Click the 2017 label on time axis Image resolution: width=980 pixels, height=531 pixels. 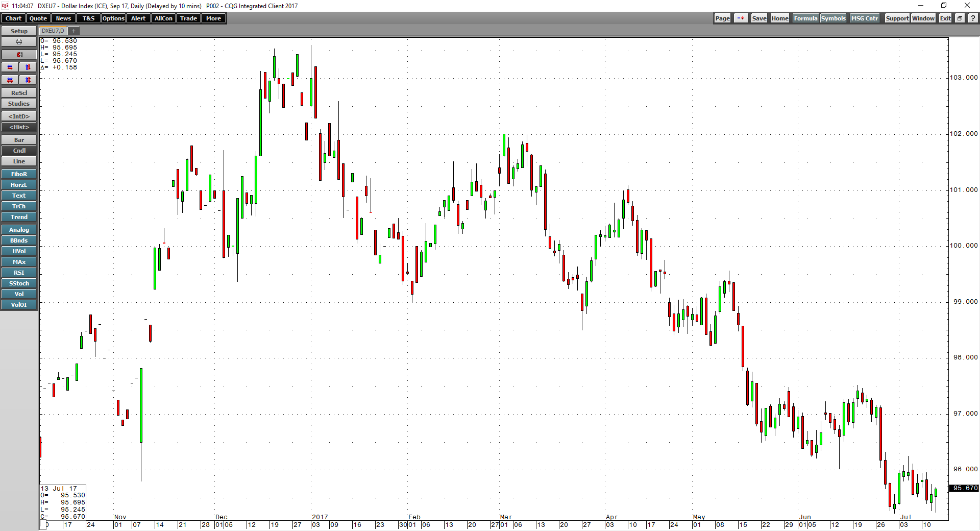point(320,517)
